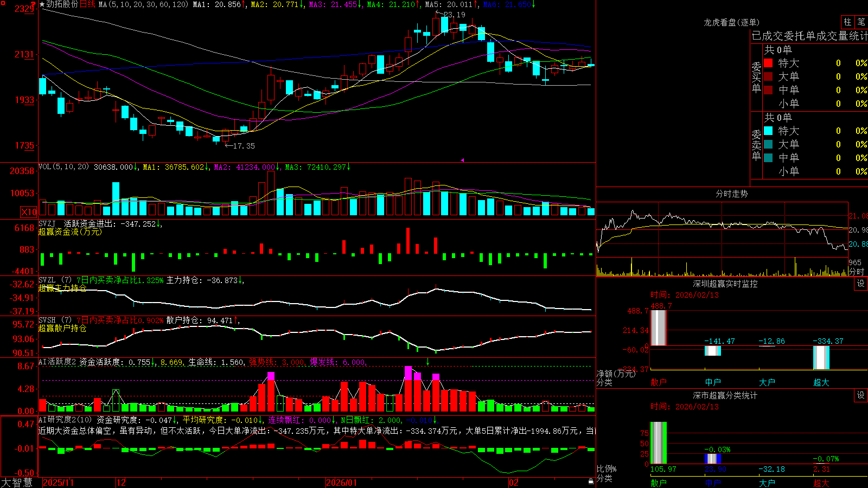Screen dimensions: 868x488
Task: Open 设 settings for 深市超赢分类统计
Action: (861, 395)
